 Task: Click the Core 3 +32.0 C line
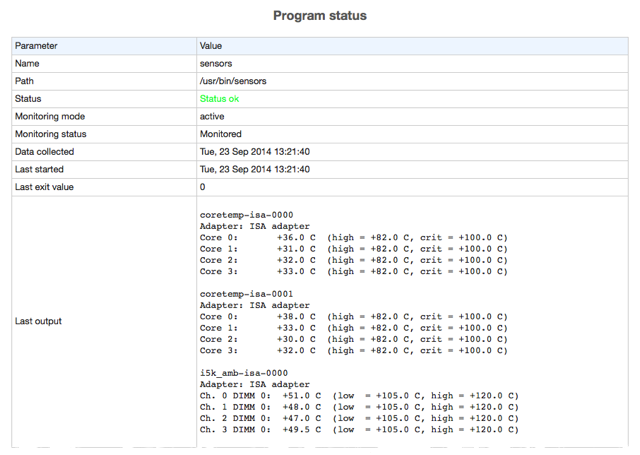pyautogui.click(x=353, y=351)
